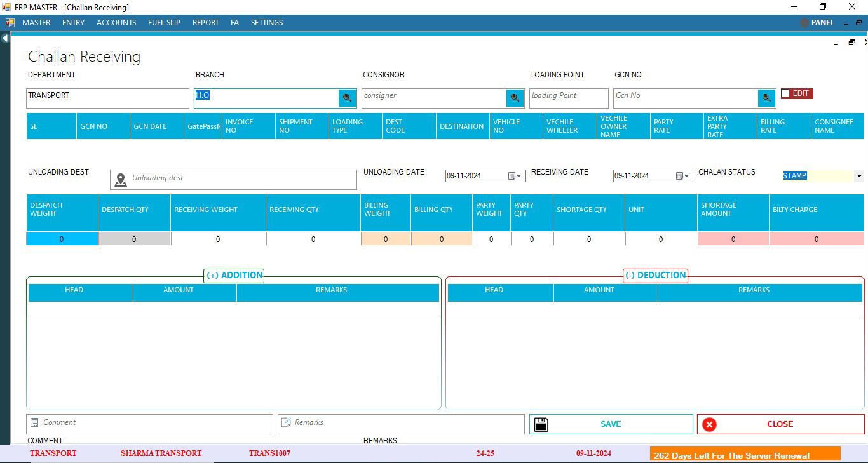Toggle the EDIT checkbox

pyautogui.click(x=785, y=93)
